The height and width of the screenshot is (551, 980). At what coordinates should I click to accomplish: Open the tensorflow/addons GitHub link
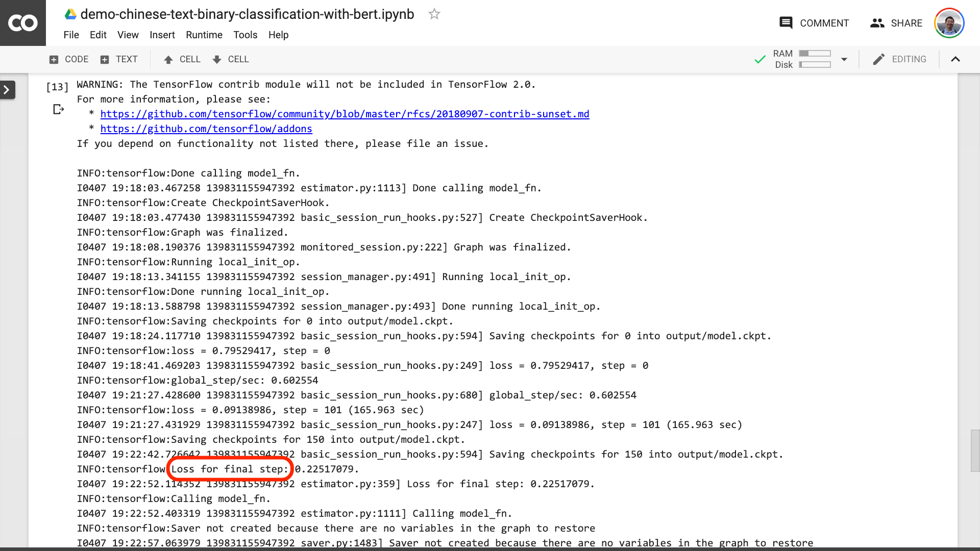click(206, 129)
